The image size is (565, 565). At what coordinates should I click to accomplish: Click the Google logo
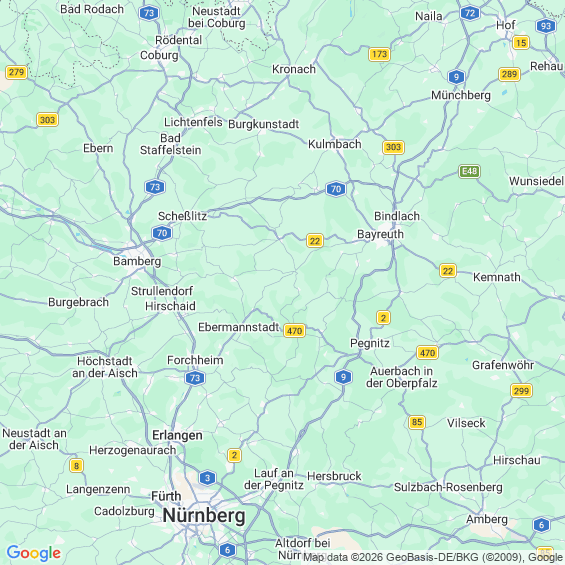pos(34,553)
